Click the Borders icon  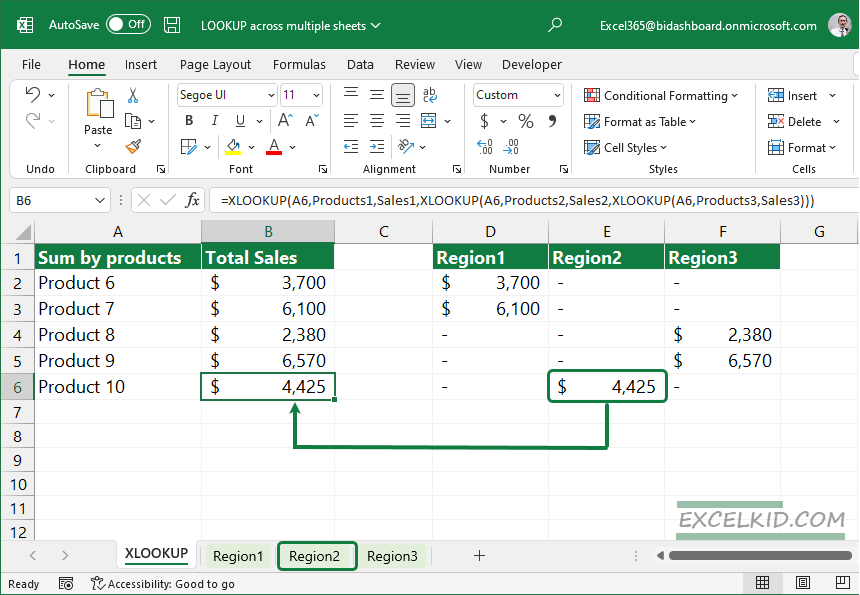[189, 147]
